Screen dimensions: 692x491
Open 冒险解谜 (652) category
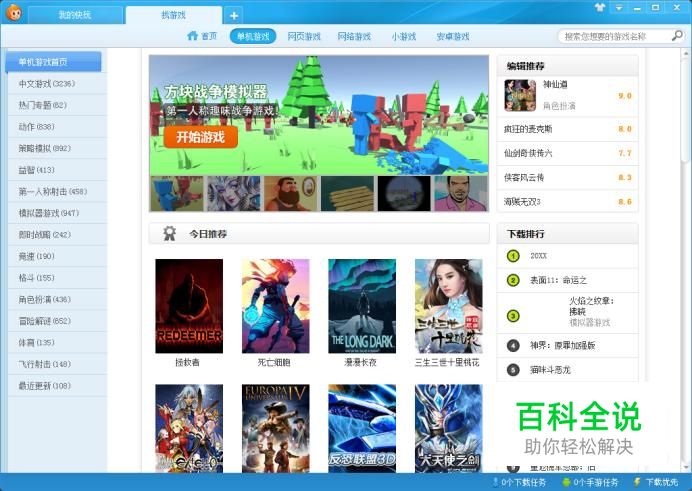click(57, 321)
